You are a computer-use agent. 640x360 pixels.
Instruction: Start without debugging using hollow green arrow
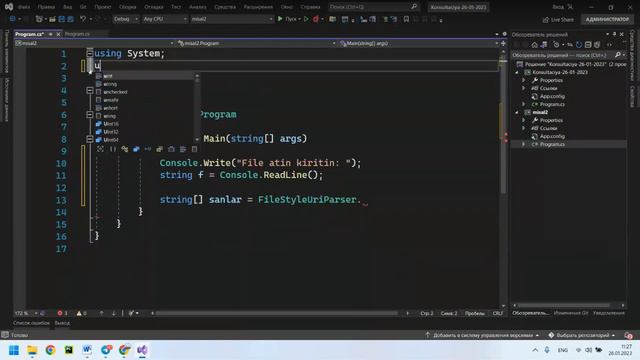pyautogui.click(x=306, y=19)
